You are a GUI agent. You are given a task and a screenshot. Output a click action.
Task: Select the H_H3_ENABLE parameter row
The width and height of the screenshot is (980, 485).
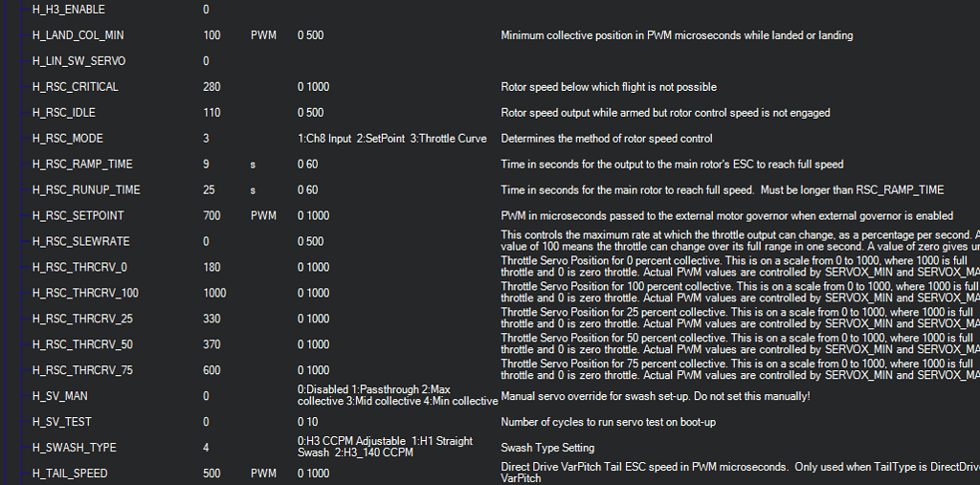click(x=68, y=10)
